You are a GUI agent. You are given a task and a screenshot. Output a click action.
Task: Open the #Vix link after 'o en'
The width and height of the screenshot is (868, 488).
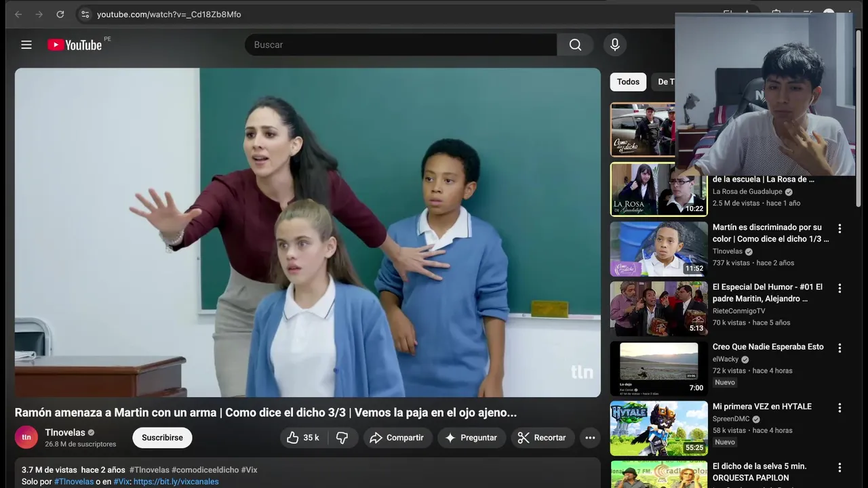[121, 482]
